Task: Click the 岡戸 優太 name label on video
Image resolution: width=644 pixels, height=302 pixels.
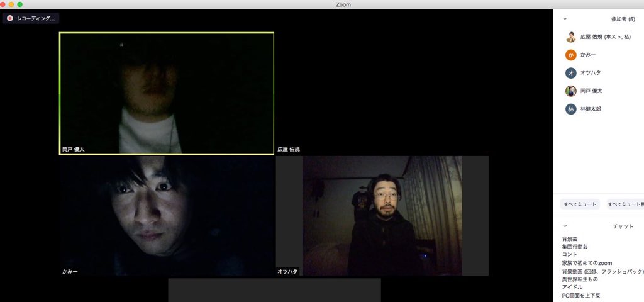Action: coord(74,150)
